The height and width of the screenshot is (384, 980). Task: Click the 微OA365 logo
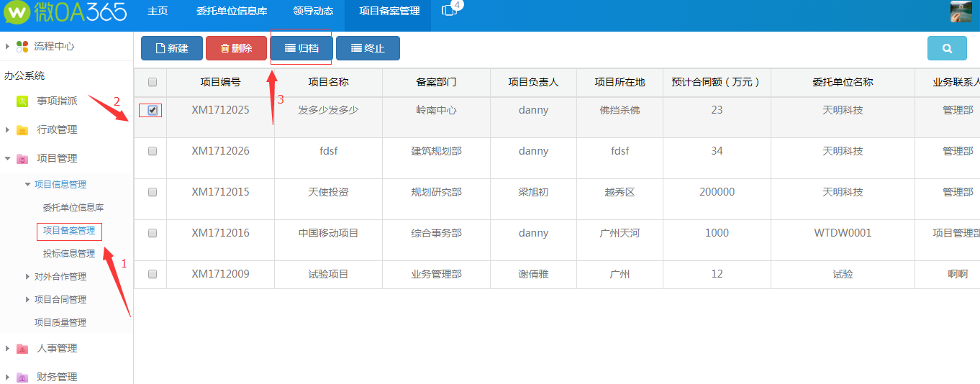(x=65, y=12)
